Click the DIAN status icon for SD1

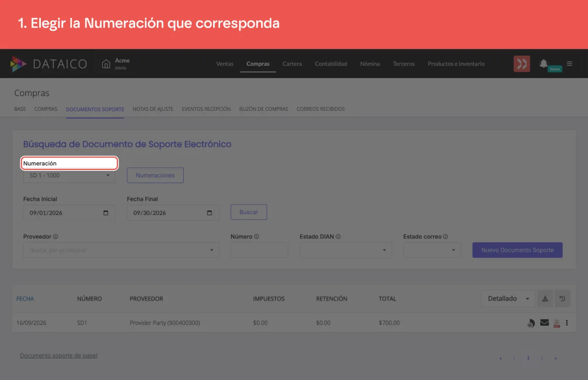coord(531,323)
